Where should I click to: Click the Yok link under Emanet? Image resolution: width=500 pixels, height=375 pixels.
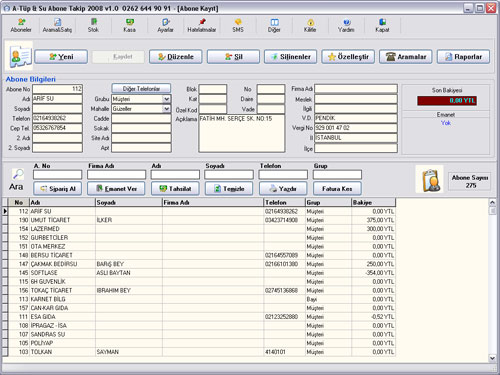(x=446, y=123)
